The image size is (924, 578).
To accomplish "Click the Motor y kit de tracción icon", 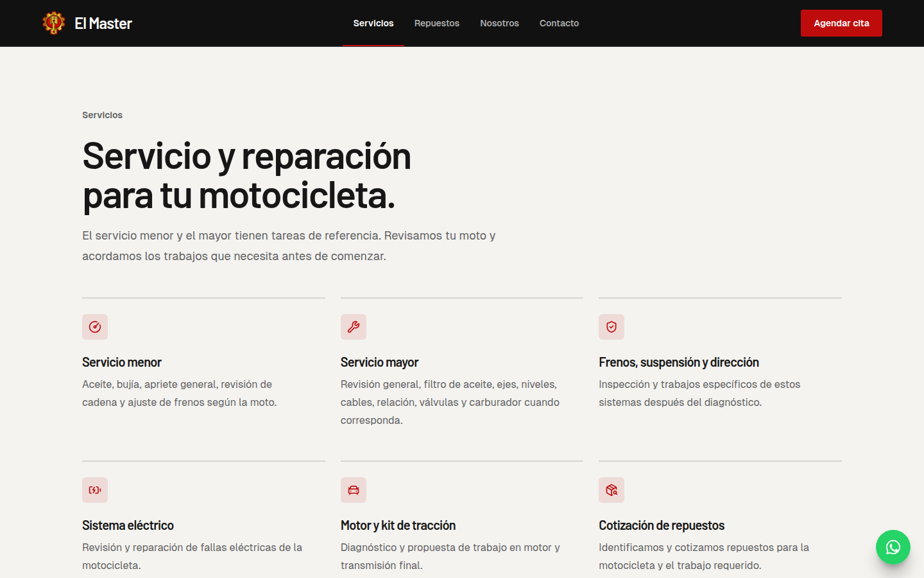I will (354, 490).
